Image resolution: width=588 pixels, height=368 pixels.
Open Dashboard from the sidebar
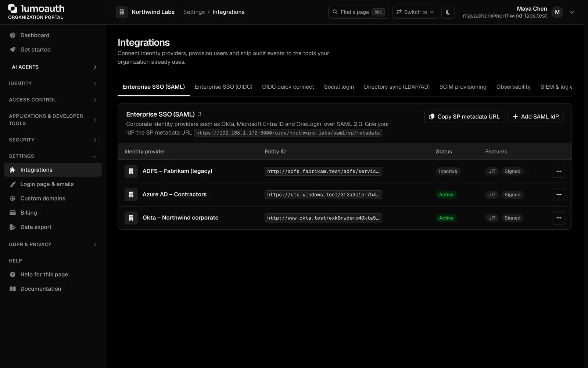pos(53,35)
